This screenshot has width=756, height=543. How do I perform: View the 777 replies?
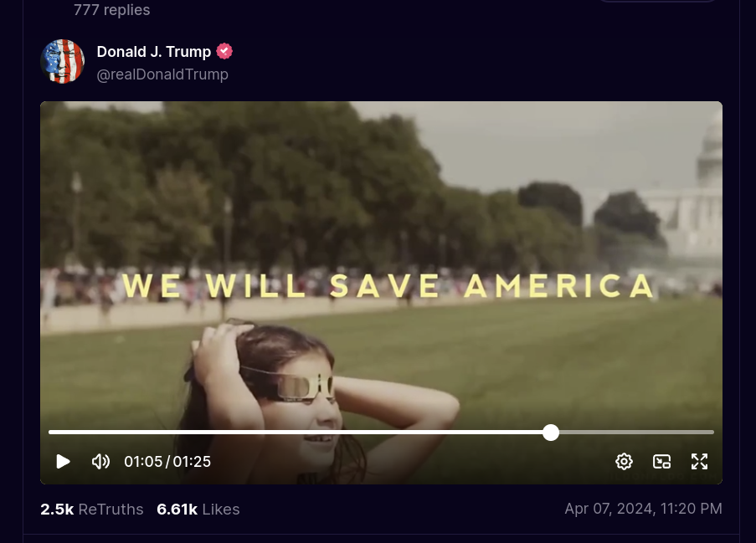(112, 10)
